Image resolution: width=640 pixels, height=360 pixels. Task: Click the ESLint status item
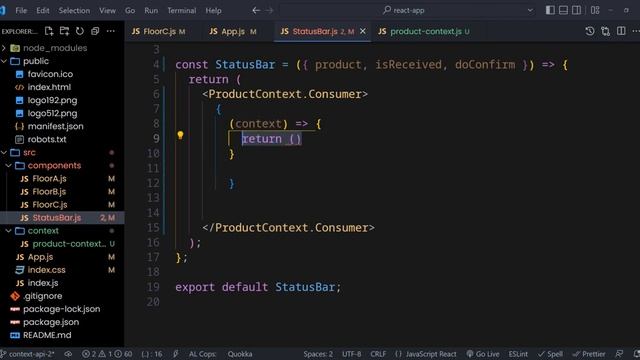click(x=518, y=354)
